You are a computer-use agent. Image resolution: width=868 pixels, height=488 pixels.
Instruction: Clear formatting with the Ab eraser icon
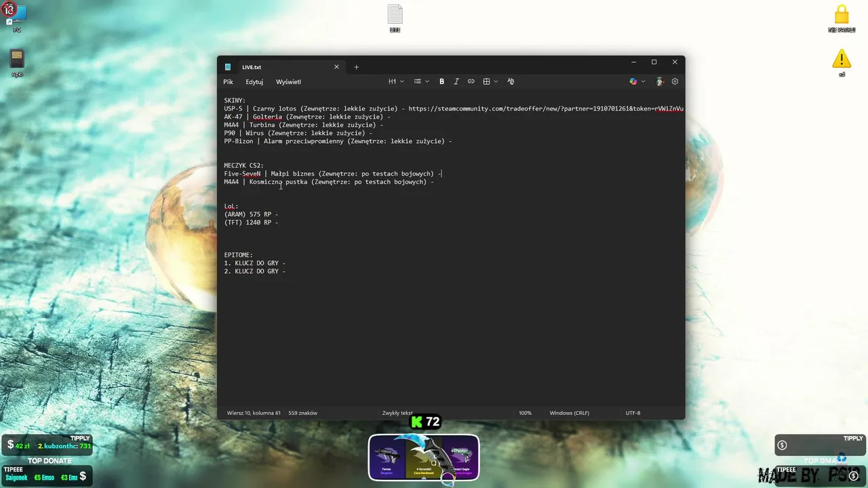pos(511,81)
